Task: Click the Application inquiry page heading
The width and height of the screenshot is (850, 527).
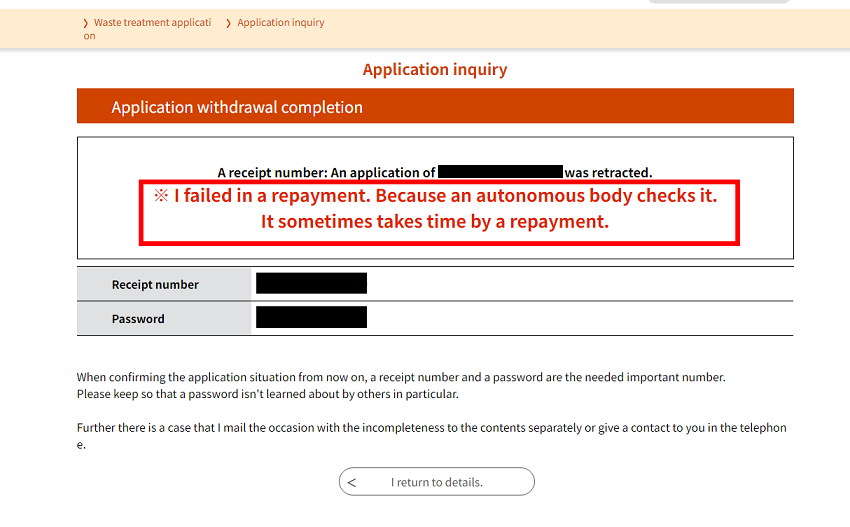Action: pos(435,69)
